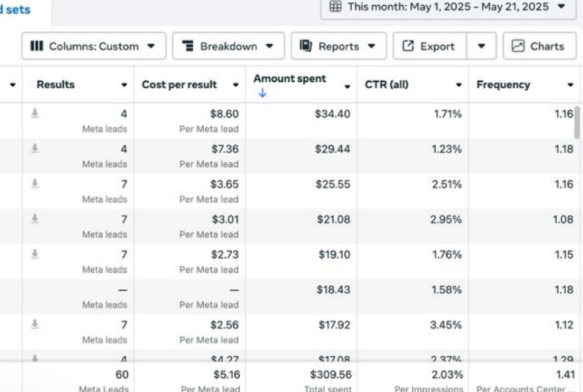Open the date range dropdown
This screenshot has height=392, width=583.
[x=562, y=7]
